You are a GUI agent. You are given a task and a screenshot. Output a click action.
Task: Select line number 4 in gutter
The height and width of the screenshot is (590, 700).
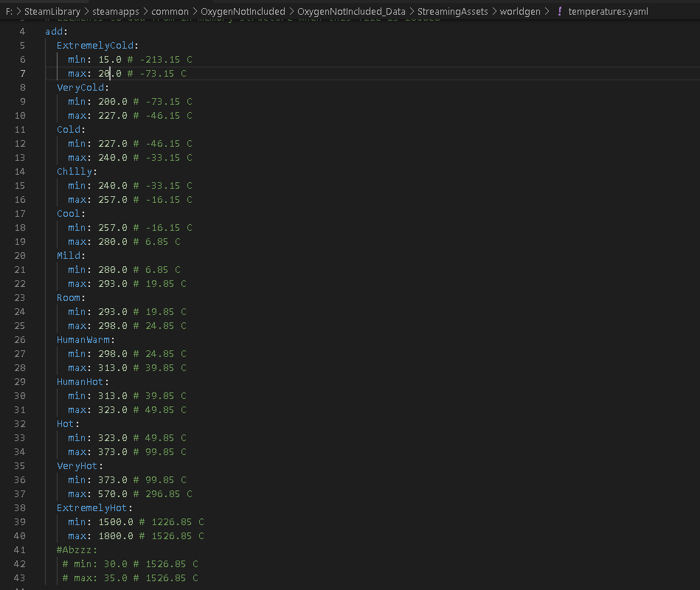coord(21,32)
